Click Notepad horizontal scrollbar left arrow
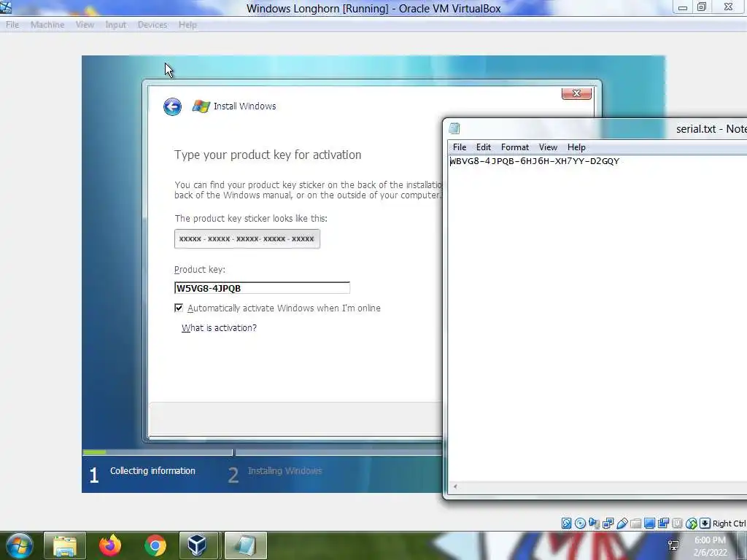This screenshot has width=747, height=560. (455, 486)
